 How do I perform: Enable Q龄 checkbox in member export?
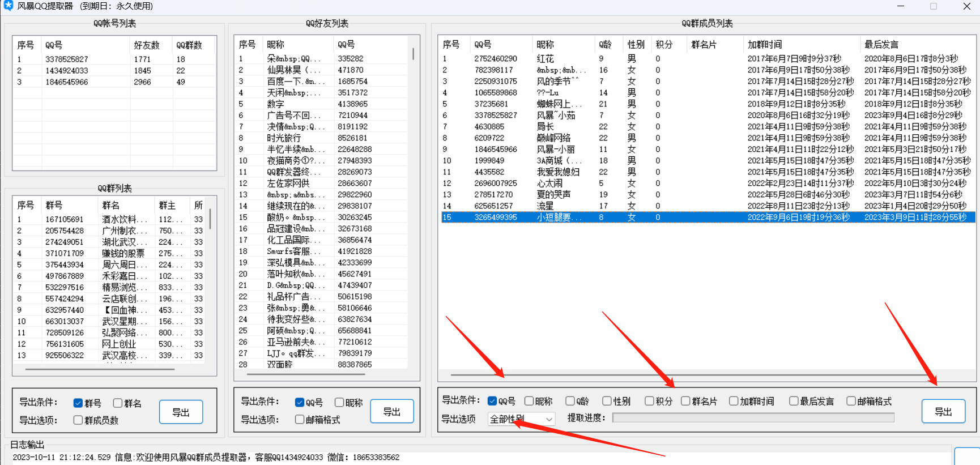570,401
